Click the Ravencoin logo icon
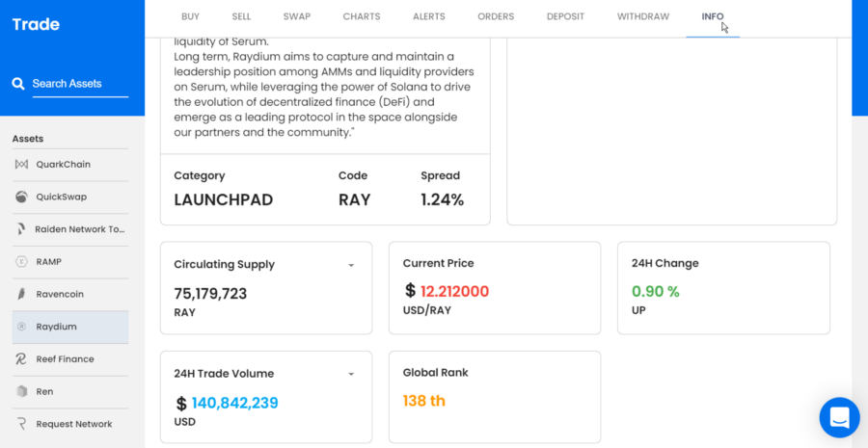This screenshot has width=868, height=448. [x=21, y=294]
